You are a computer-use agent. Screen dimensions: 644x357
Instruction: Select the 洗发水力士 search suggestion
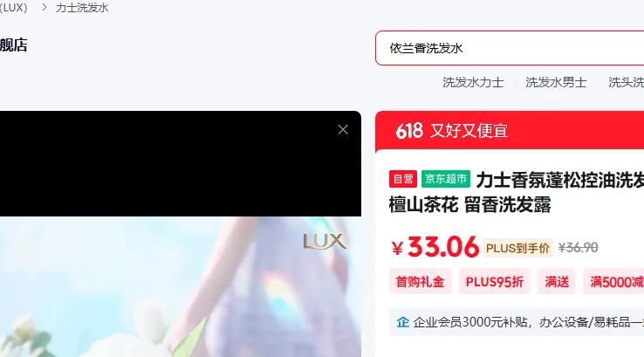click(x=473, y=82)
